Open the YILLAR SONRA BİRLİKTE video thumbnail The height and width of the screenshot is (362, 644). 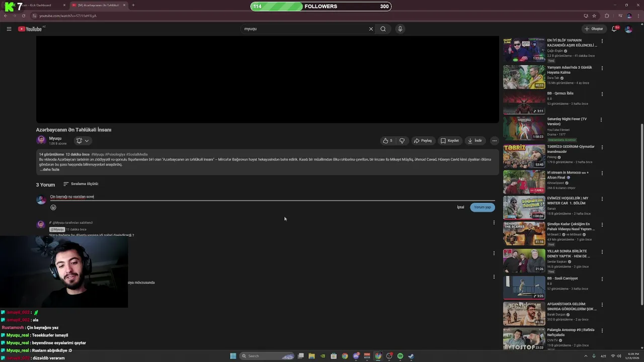pyautogui.click(x=524, y=260)
